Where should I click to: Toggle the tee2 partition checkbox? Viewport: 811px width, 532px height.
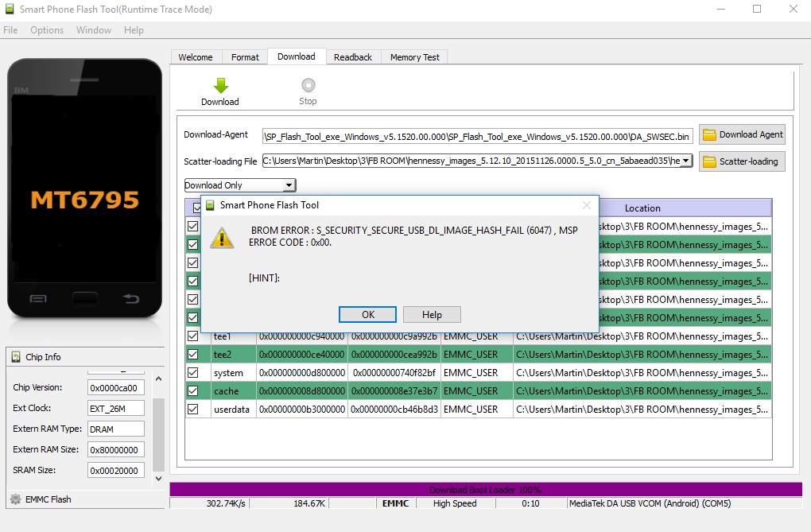193,355
